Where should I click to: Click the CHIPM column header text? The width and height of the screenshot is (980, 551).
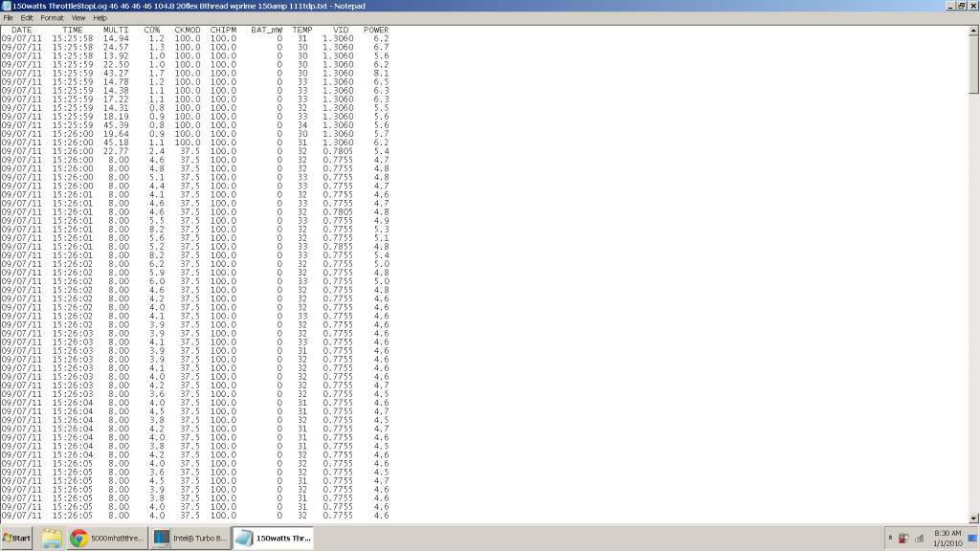223,30
